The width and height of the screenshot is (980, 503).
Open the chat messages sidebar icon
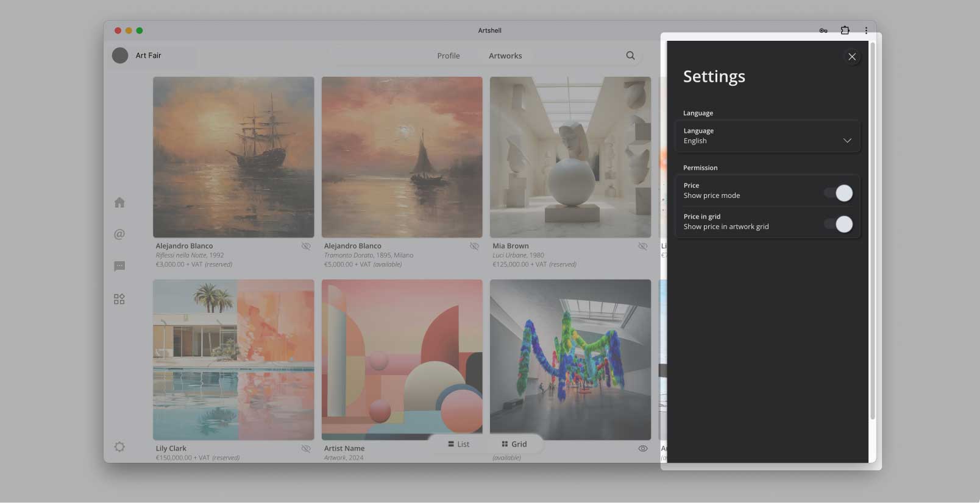(119, 266)
